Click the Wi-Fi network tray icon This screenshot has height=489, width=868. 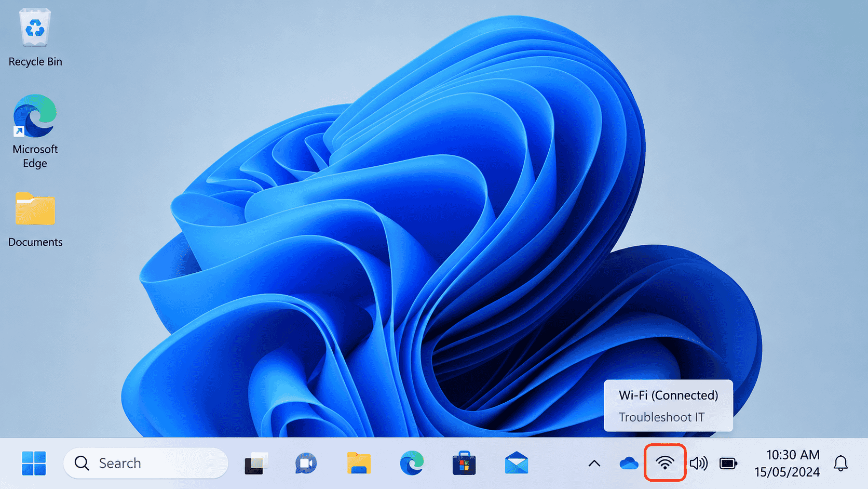[x=665, y=462]
